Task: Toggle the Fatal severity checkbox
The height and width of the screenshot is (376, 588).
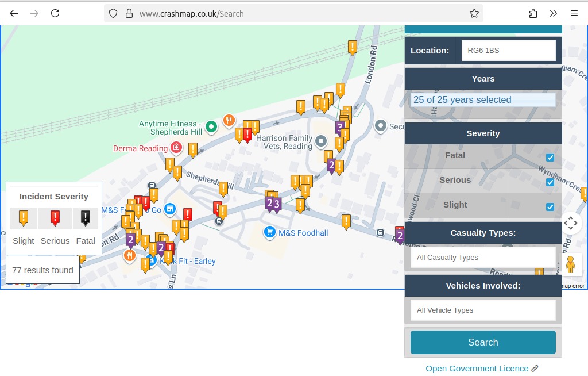Action: 550,158
